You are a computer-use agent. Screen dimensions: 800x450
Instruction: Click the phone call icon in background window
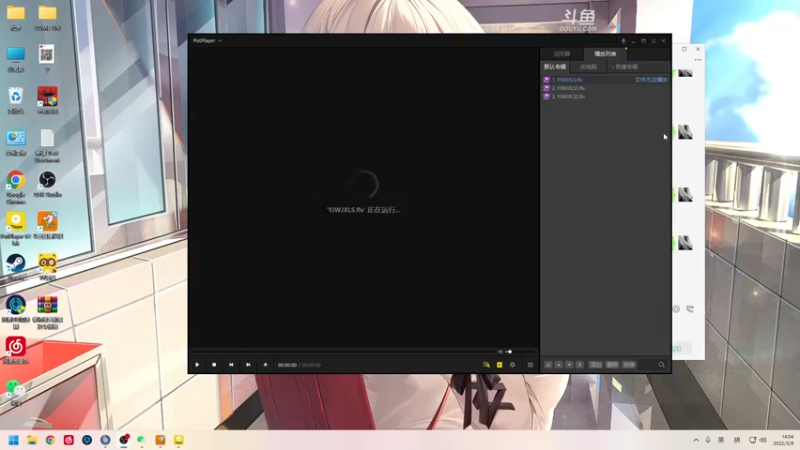(690, 309)
